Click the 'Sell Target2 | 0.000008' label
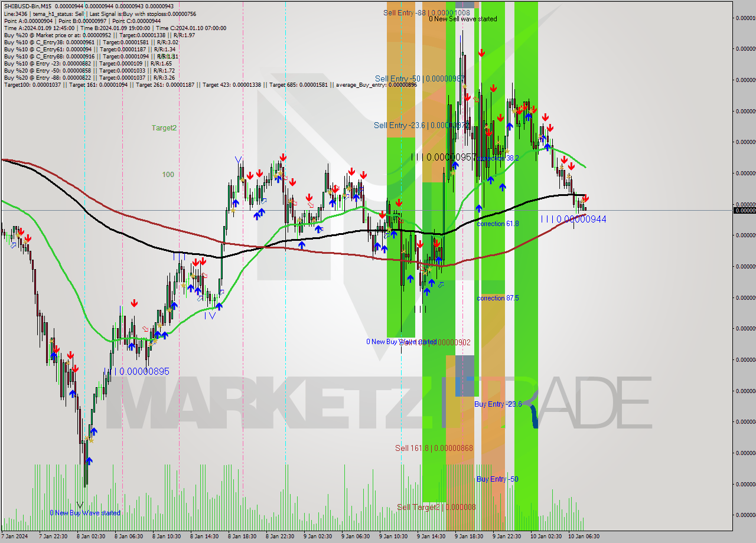 pyautogui.click(x=436, y=507)
